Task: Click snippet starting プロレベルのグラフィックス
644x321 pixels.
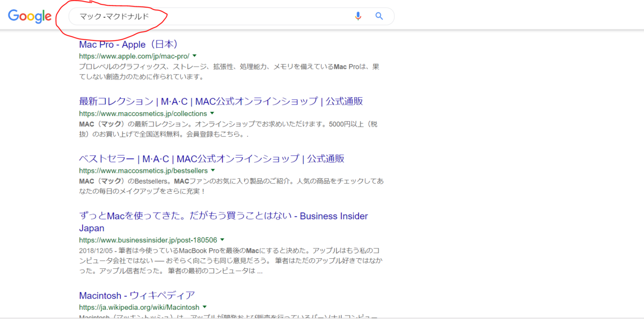Action: pos(229,71)
